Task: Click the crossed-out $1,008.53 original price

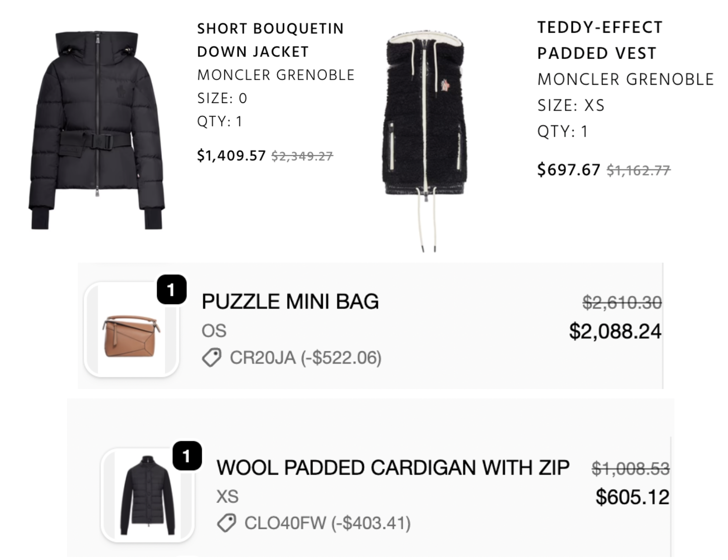Action: tap(630, 468)
